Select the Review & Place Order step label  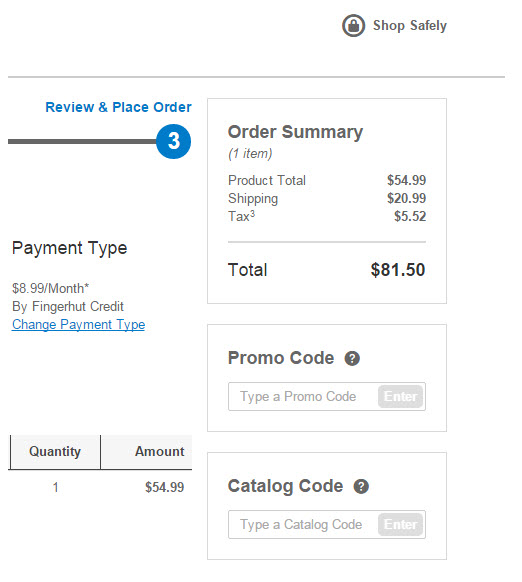pyautogui.click(x=118, y=107)
